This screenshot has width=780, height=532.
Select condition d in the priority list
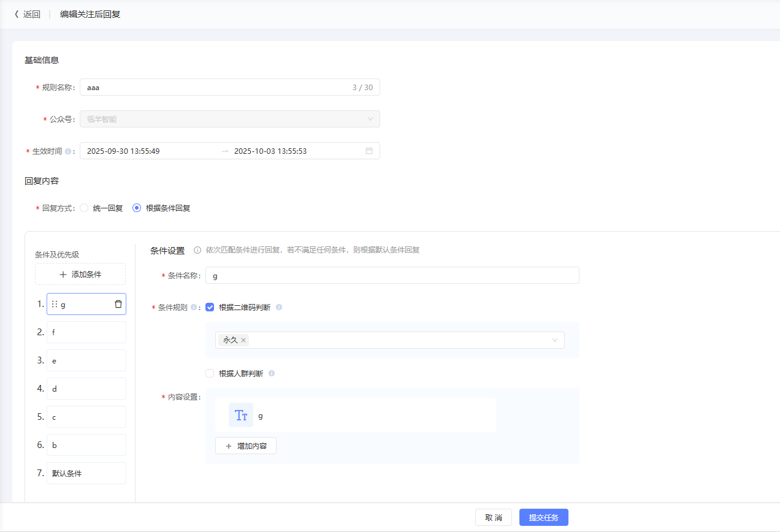(x=86, y=389)
